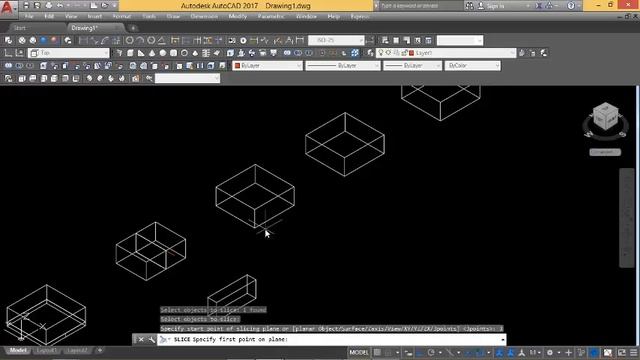Toggle the layer lock padlock icon

pyautogui.click(x=404, y=53)
